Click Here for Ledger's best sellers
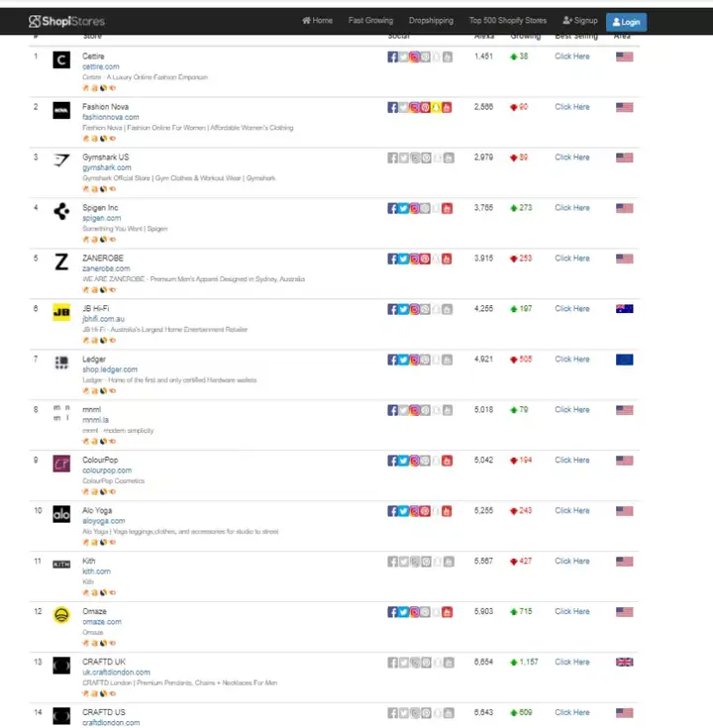This screenshot has height=728, width=713. (x=572, y=360)
